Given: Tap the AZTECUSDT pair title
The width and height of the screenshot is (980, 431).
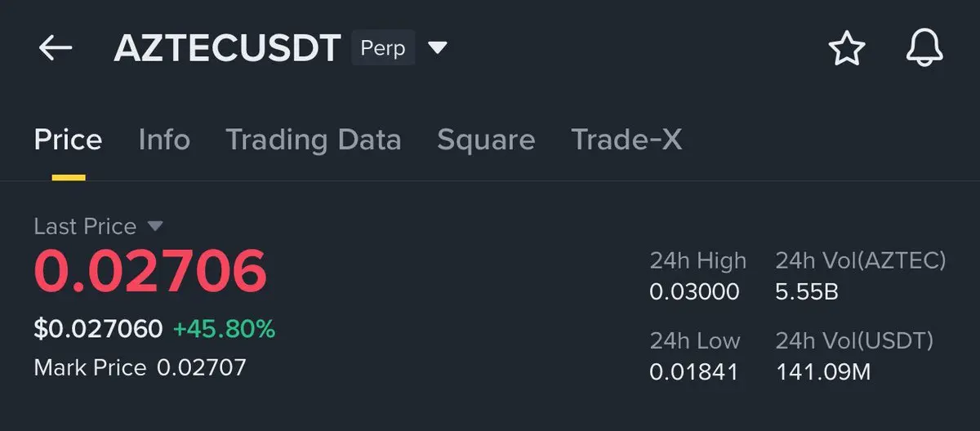Looking at the screenshot, I should point(227,49).
